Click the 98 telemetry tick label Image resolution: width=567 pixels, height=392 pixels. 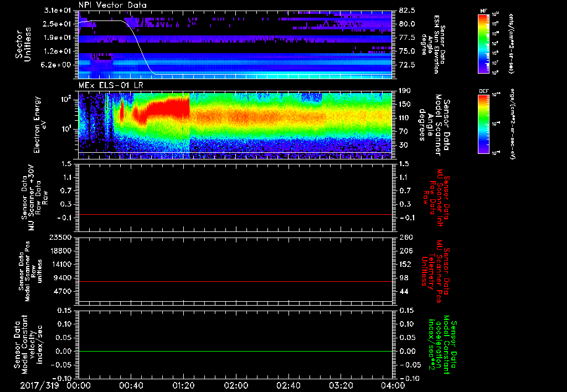point(403,278)
